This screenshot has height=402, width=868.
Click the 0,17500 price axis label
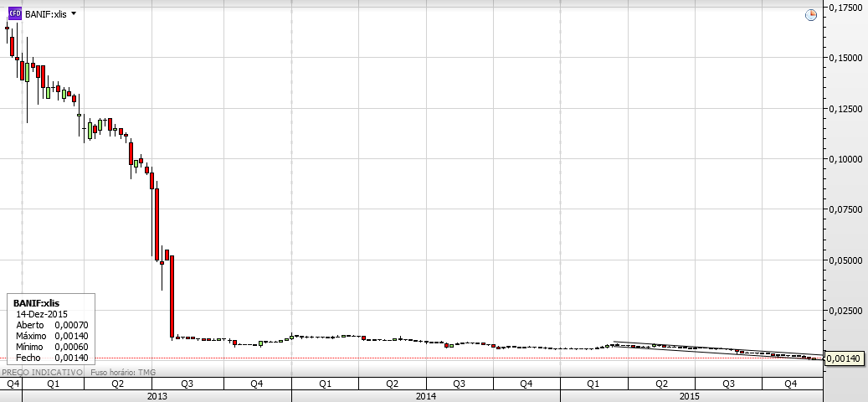click(847, 8)
